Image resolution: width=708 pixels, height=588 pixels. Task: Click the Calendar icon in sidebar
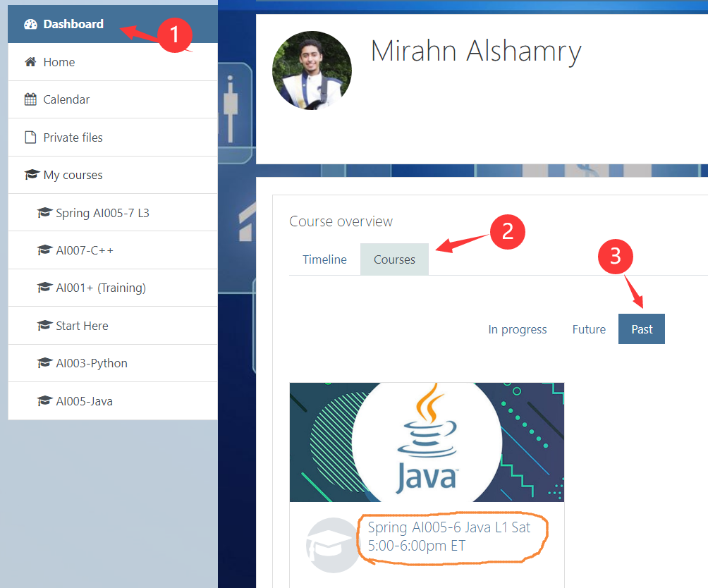(30, 99)
